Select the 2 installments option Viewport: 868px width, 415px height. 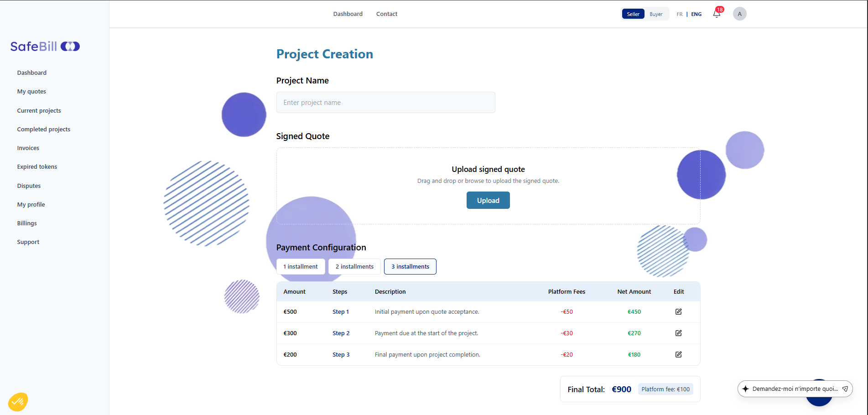click(354, 266)
